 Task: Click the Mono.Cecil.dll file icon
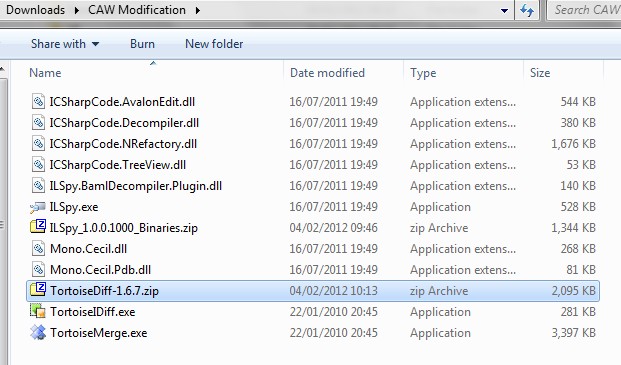pyautogui.click(x=38, y=249)
